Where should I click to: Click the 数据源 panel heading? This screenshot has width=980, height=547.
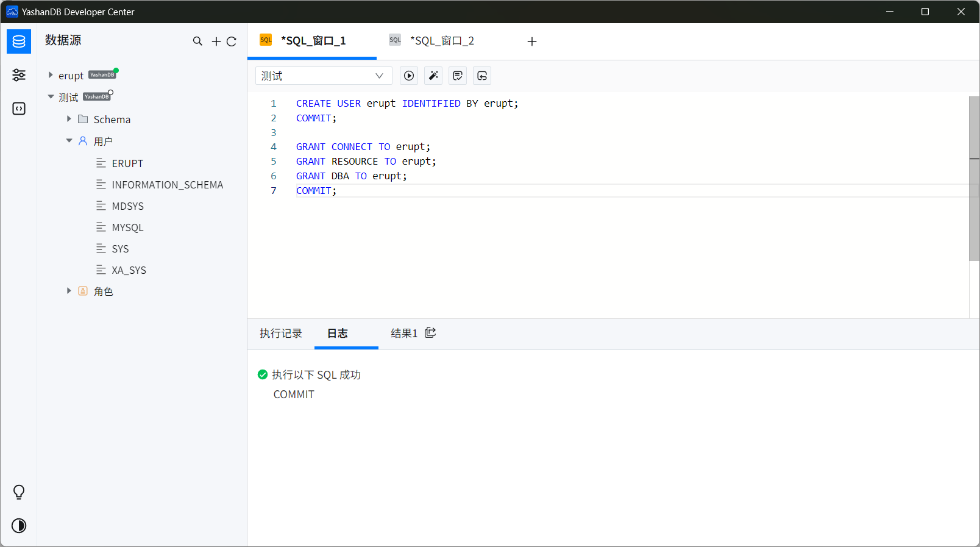63,40
